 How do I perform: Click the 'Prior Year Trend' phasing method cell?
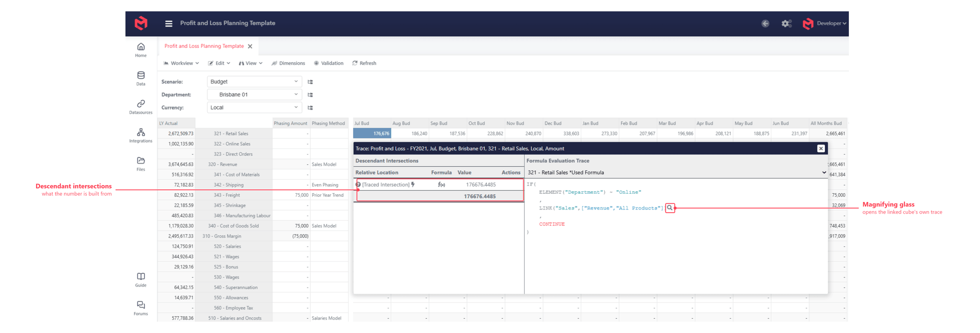pos(329,195)
